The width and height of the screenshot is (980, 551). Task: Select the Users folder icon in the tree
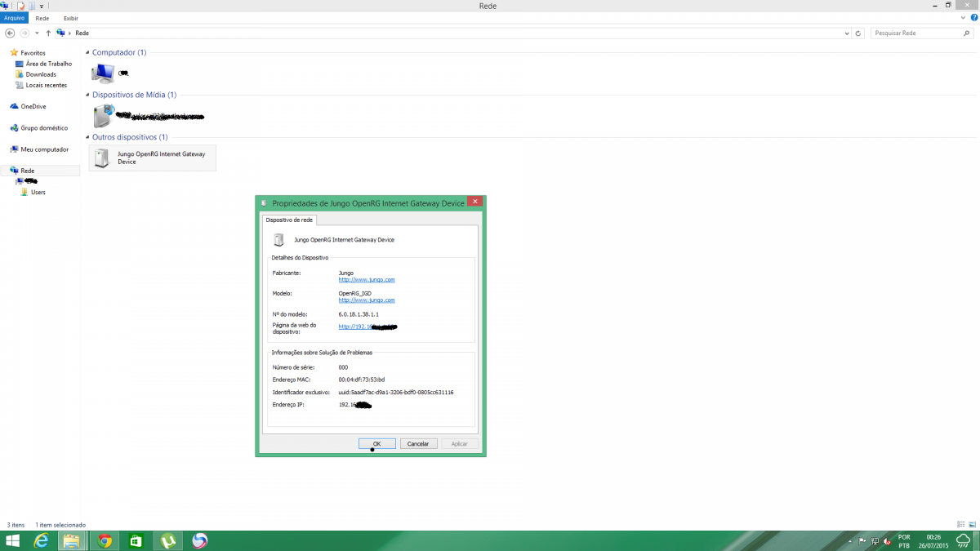tap(24, 193)
